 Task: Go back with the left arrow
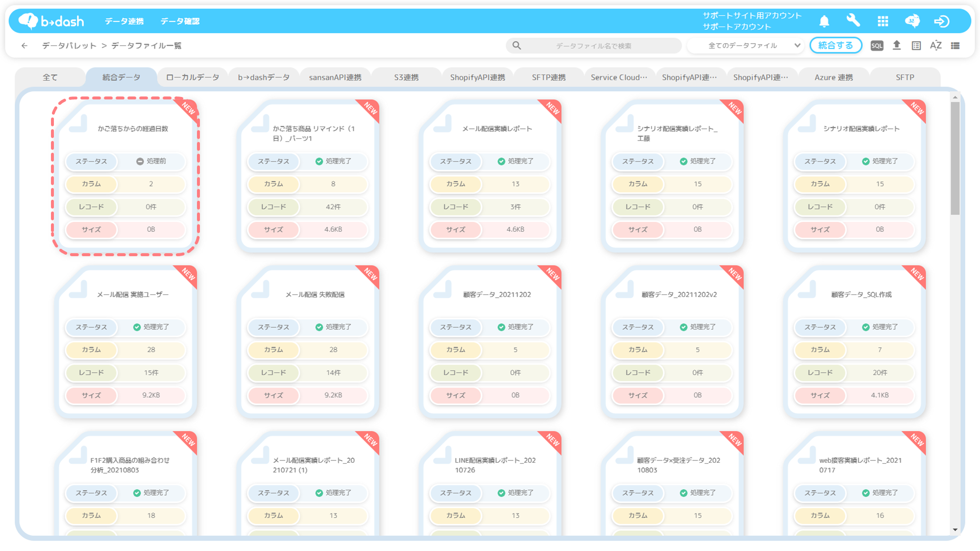click(24, 46)
